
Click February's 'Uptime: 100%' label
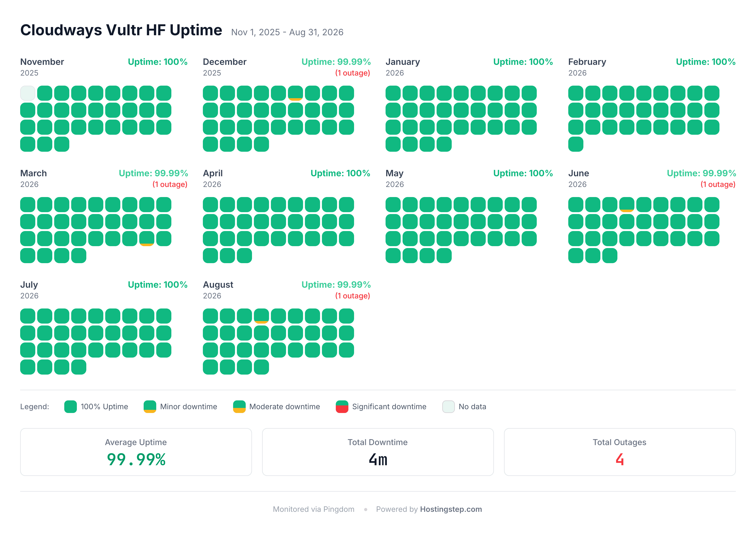click(705, 62)
